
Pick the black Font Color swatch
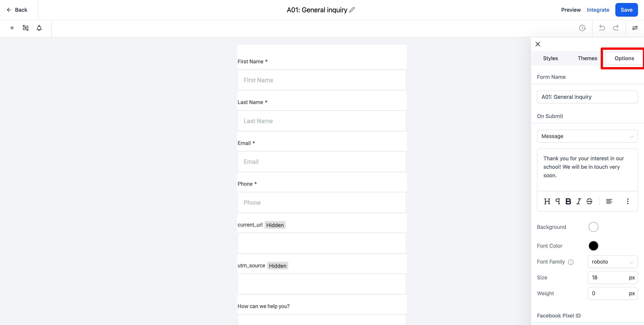(593, 246)
